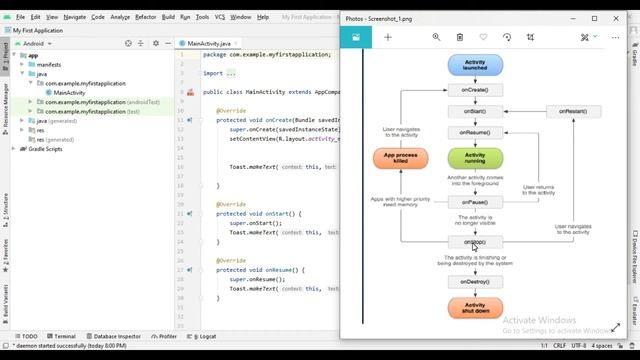Click the fullscreen arrow icon in Photos
This screenshot has width=640, height=360.
click(616, 327)
